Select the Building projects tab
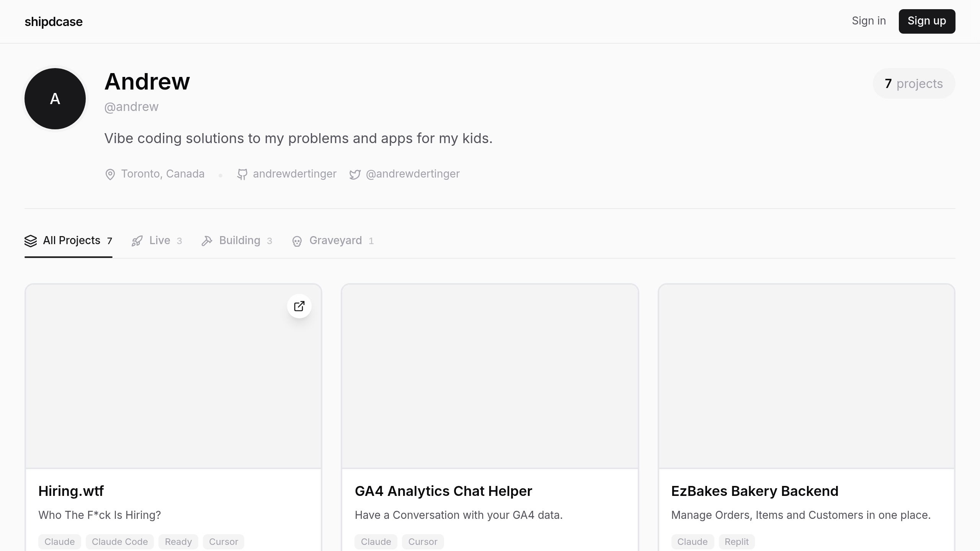Screen dimensions: 980x551 click(x=239, y=241)
